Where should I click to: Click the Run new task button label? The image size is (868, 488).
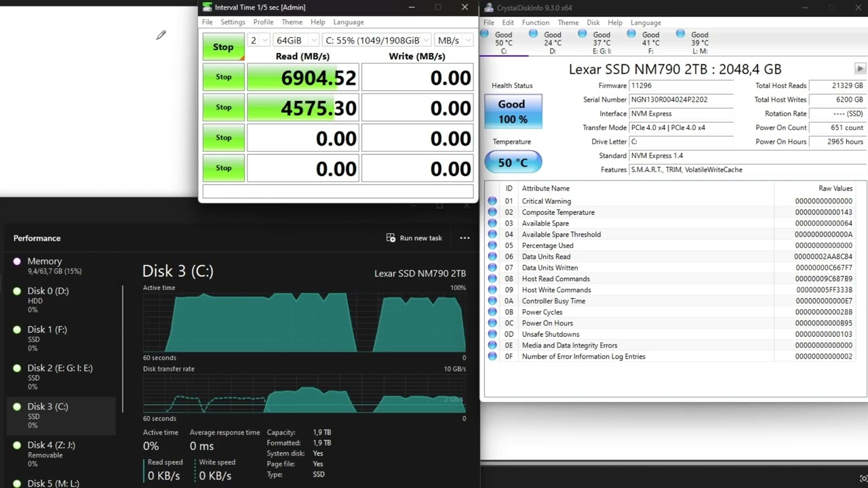pyautogui.click(x=420, y=238)
